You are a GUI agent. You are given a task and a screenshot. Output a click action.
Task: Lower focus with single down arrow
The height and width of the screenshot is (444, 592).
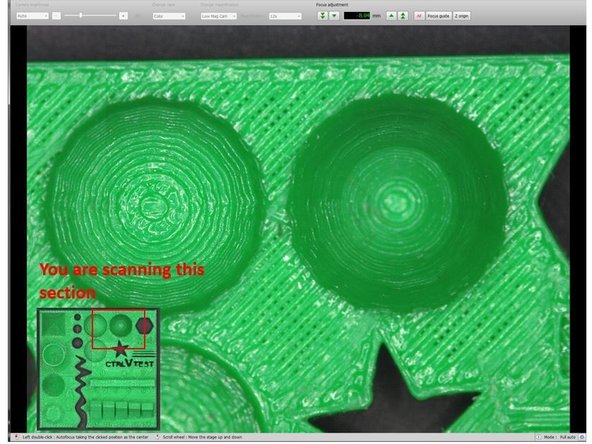pos(334,16)
